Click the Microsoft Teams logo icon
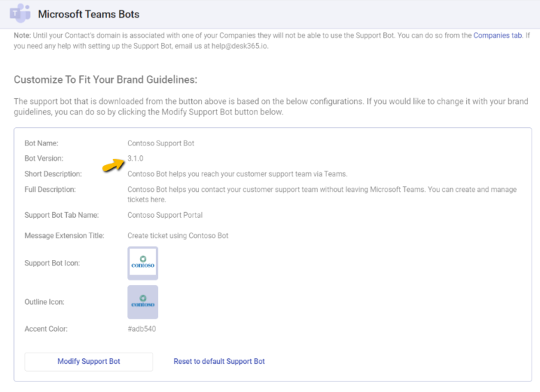Viewport: 540px width, 392px height. (x=20, y=13)
